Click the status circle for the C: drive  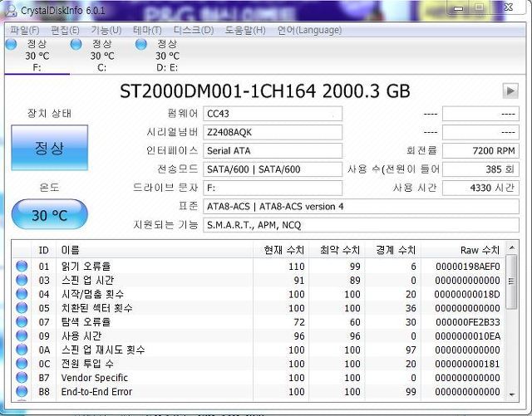[76, 44]
